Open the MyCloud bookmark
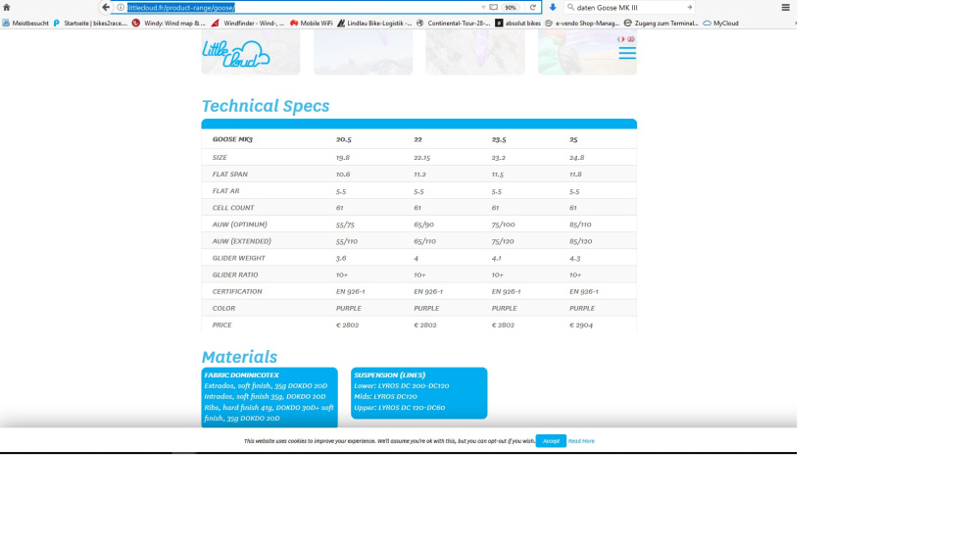 pyautogui.click(x=720, y=24)
